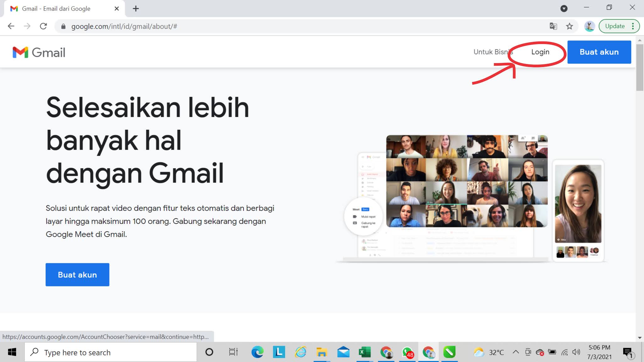Screen dimensions: 644x362
Task: Click the Login link
Action: pos(540,52)
